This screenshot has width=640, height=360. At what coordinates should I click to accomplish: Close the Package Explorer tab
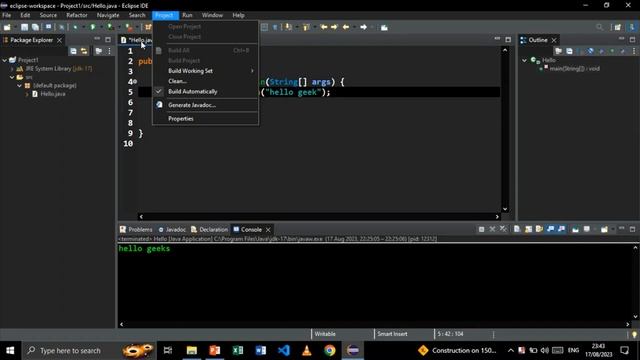point(60,40)
